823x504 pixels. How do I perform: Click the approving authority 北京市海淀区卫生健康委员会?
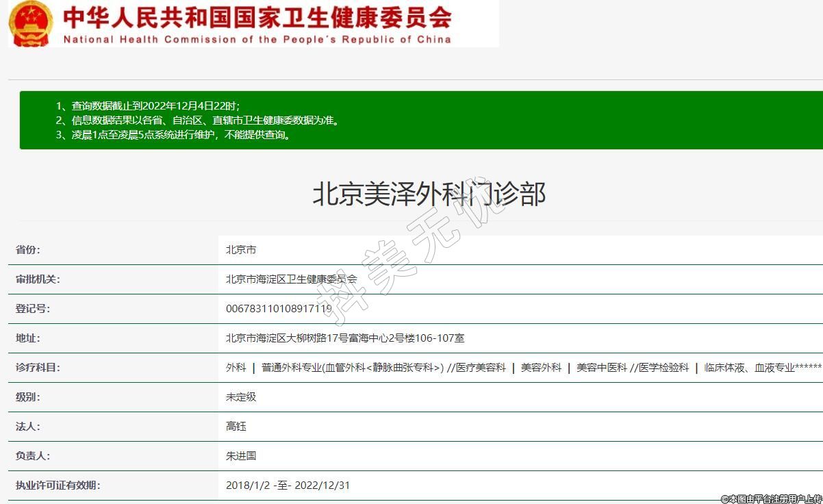[291, 279]
